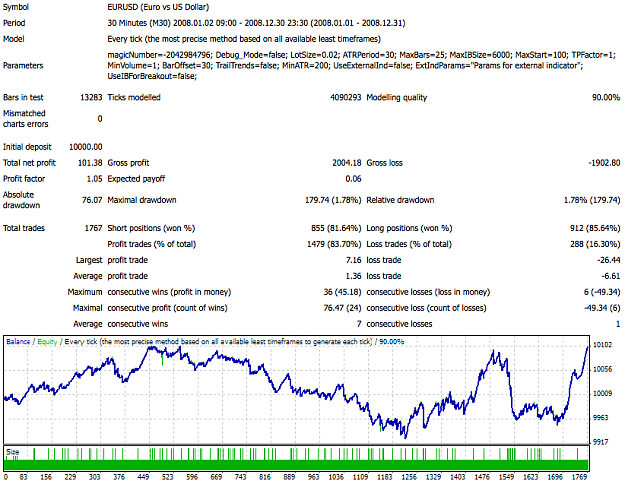Image resolution: width=625 pixels, height=481 pixels.
Task: Click the Loss trades value '288 (16.30%)'
Action: (595, 244)
